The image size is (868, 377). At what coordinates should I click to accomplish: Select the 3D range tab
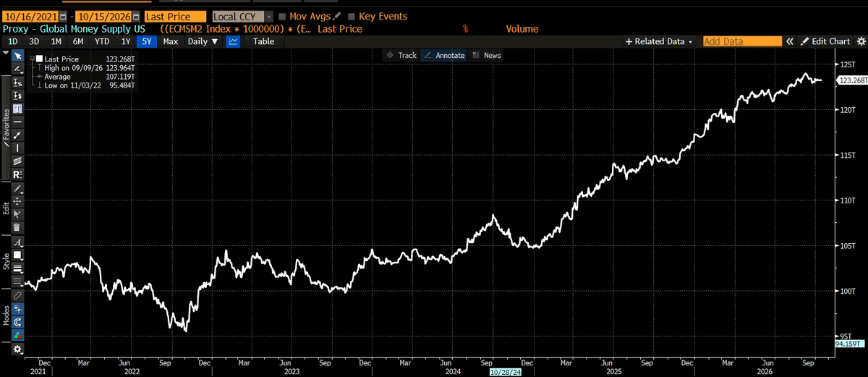click(x=33, y=41)
